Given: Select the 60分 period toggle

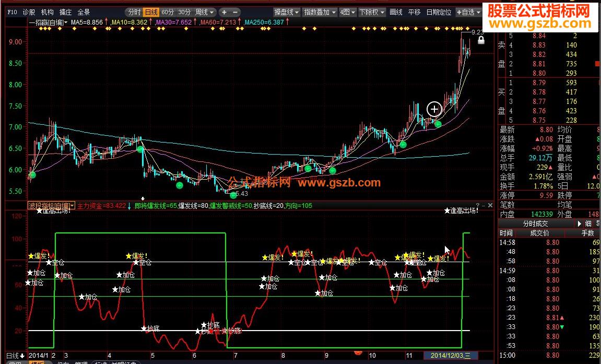Looking at the screenshot, I should point(168,12).
